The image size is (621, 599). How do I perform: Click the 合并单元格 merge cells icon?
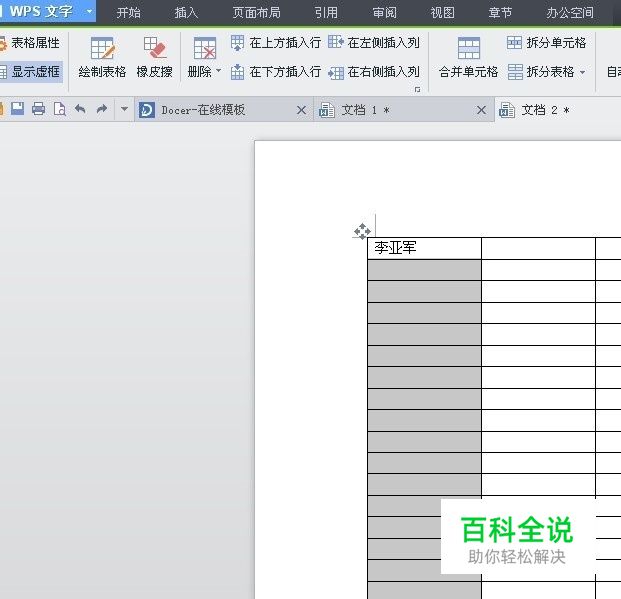[x=469, y=48]
